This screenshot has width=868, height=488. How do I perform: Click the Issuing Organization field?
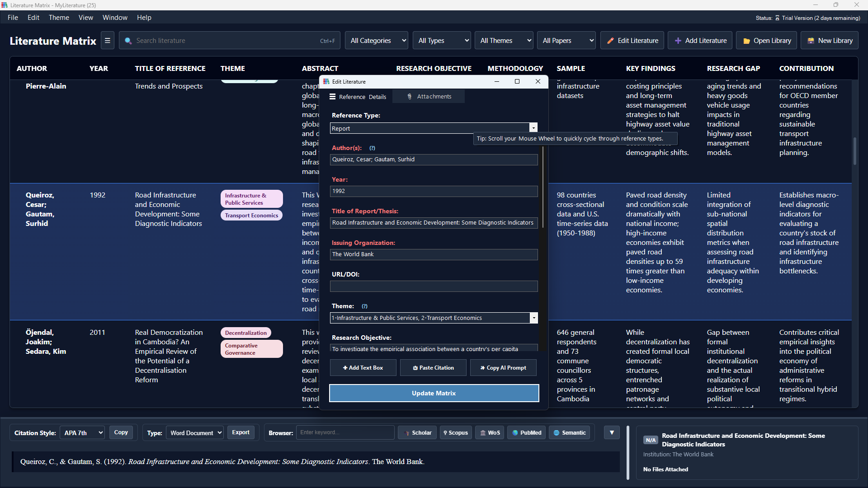coord(434,254)
